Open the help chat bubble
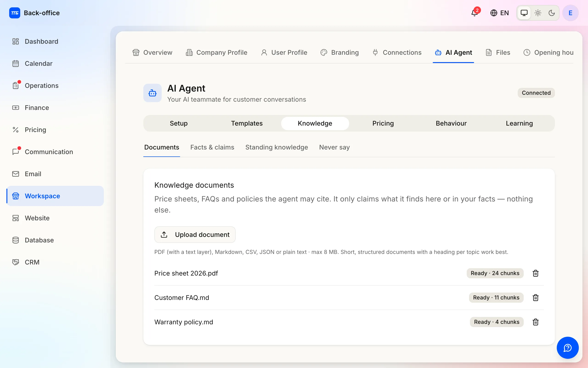The width and height of the screenshot is (588, 368). 568,348
